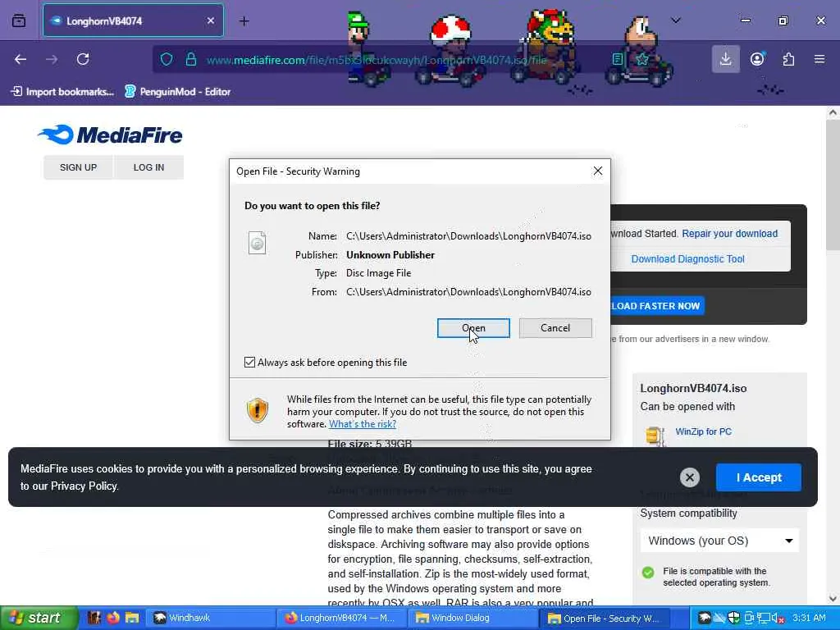Open the Firefox downloads panel
The width and height of the screenshot is (840, 630).
726,59
